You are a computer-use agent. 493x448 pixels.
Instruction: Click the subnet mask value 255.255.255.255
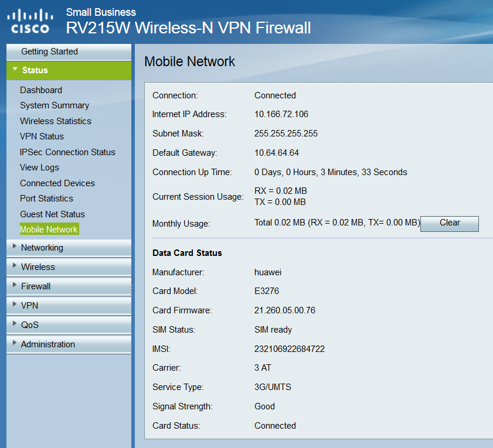[286, 134]
